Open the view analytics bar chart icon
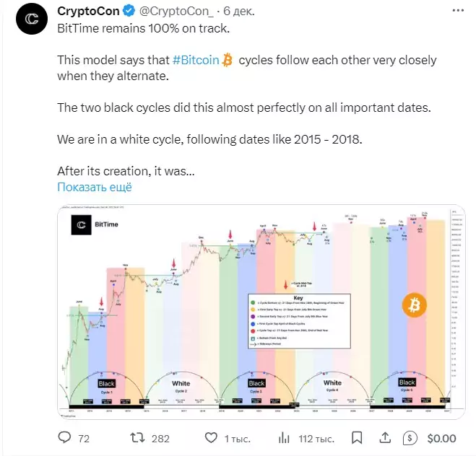Screen dimensions: 476x456 click(284, 438)
